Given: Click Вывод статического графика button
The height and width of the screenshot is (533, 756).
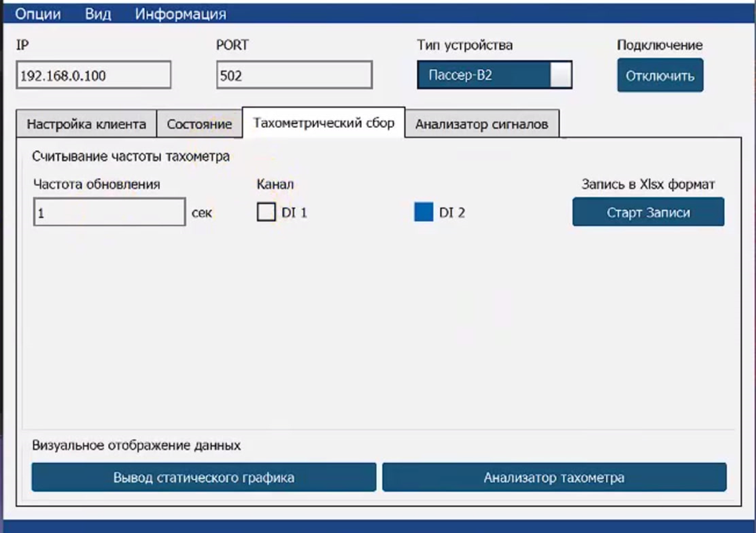Looking at the screenshot, I should pyautogui.click(x=203, y=477).
